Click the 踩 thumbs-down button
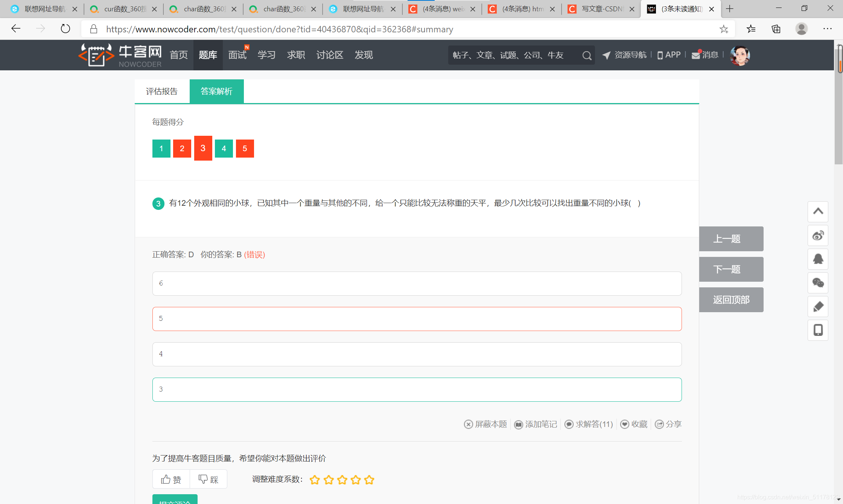 (208, 479)
